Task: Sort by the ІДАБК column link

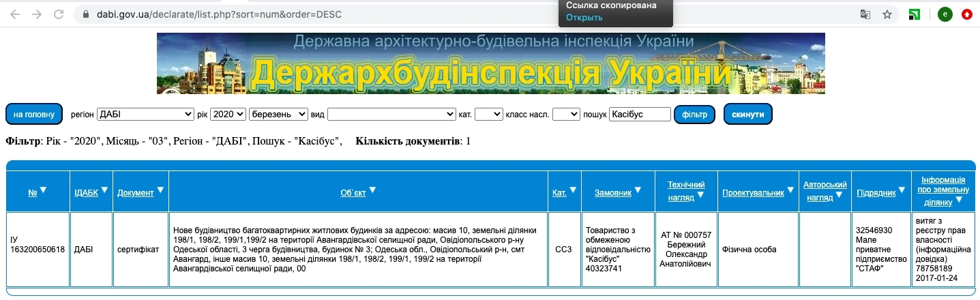Action: (86, 193)
